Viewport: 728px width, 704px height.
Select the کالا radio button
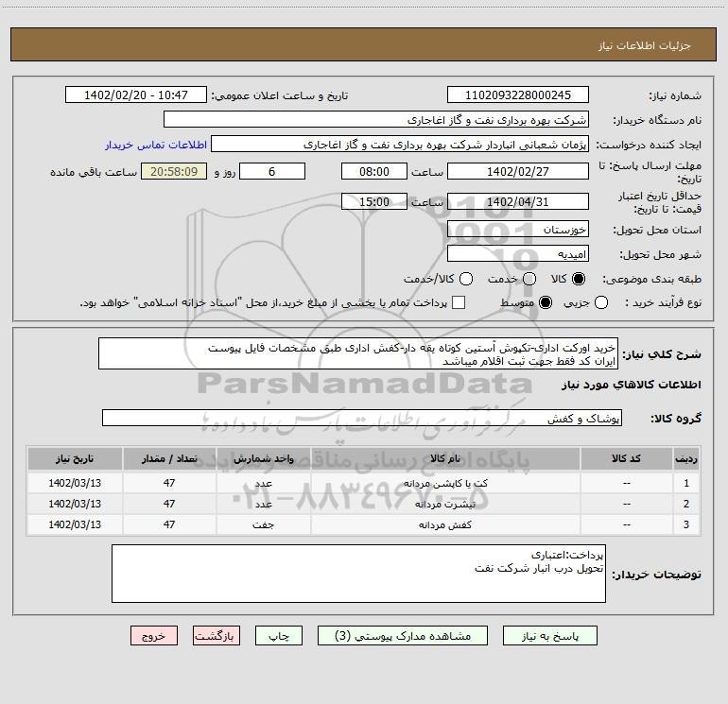(579, 279)
